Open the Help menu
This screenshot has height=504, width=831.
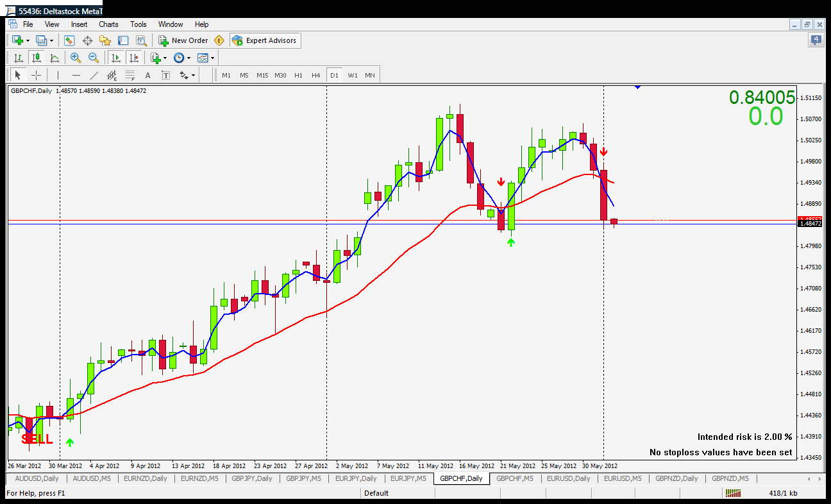[201, 24]
